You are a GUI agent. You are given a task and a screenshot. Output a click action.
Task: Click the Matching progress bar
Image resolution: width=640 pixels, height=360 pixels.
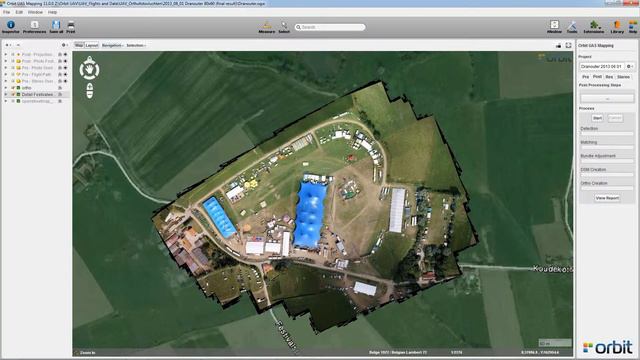pos(607,147)
